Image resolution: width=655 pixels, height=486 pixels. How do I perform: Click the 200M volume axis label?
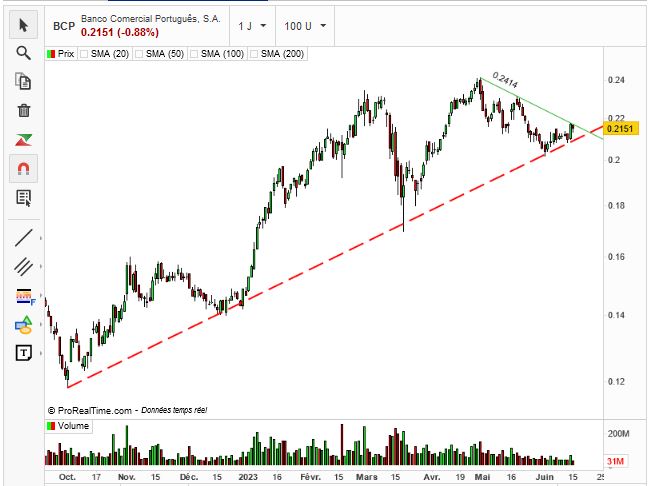(618, 434)
